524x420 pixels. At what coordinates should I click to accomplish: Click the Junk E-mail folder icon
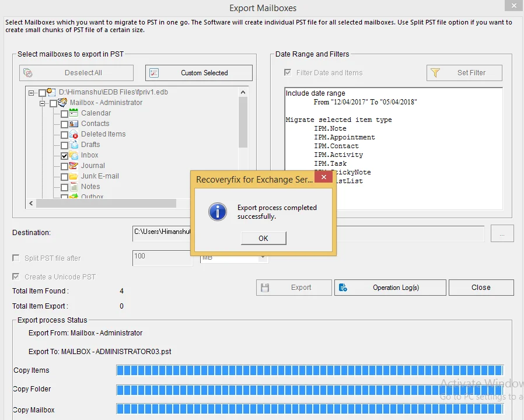pyautogui.click(x=74, y=176)
